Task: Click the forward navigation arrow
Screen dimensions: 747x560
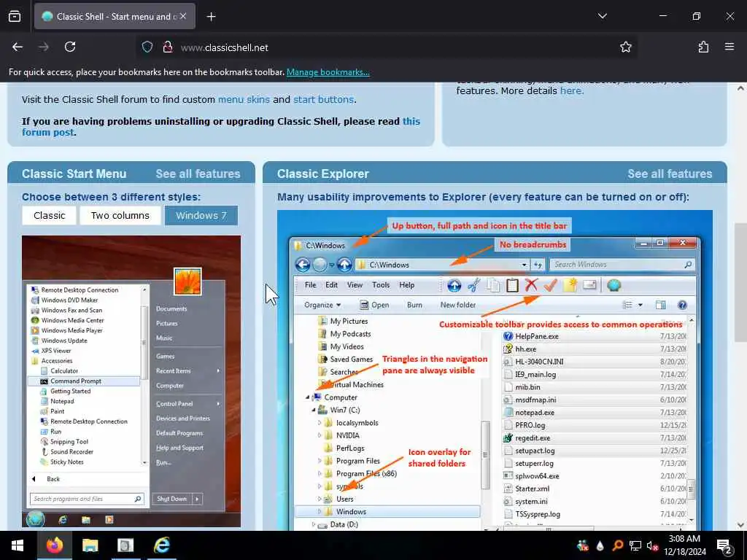Action: 44,47
